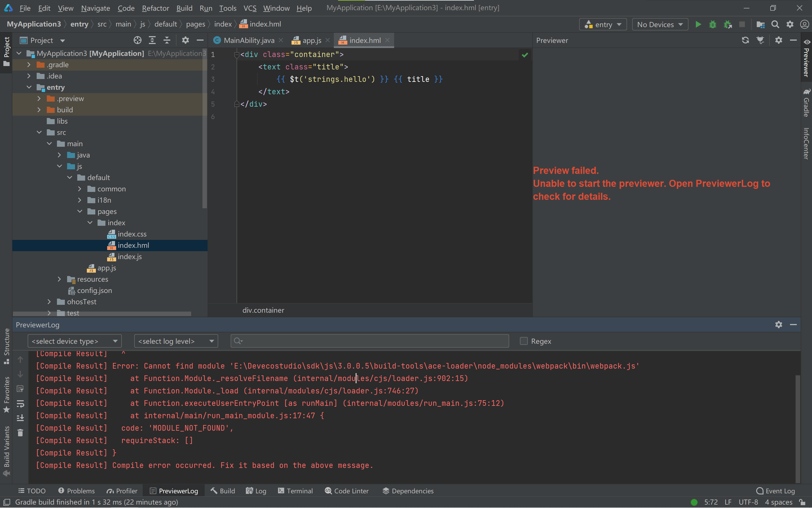812x508 pixels.
Task: Open the Code Linter tool window
Action: (347, 491)
